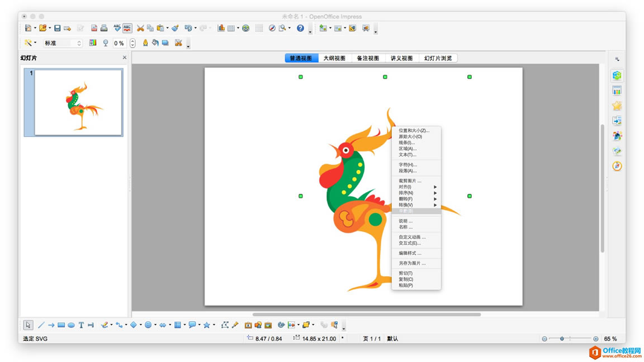Pick the Curve tool
This screenshot has height=362, width=644.
pos(105,325)
